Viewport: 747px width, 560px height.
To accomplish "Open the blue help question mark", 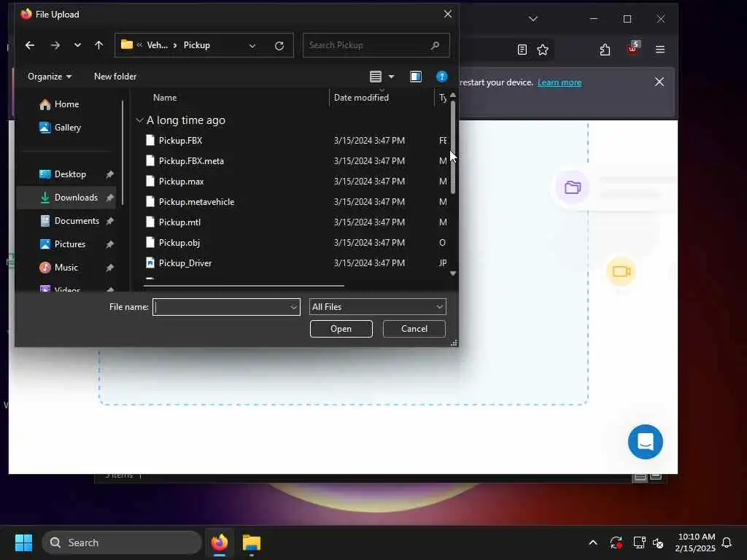I will click(441, 77).
